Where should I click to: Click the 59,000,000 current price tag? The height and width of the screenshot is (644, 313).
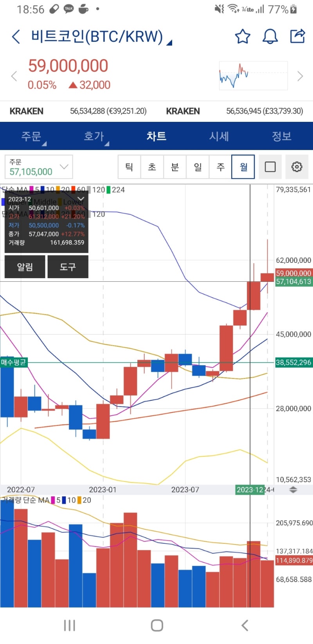293,273
